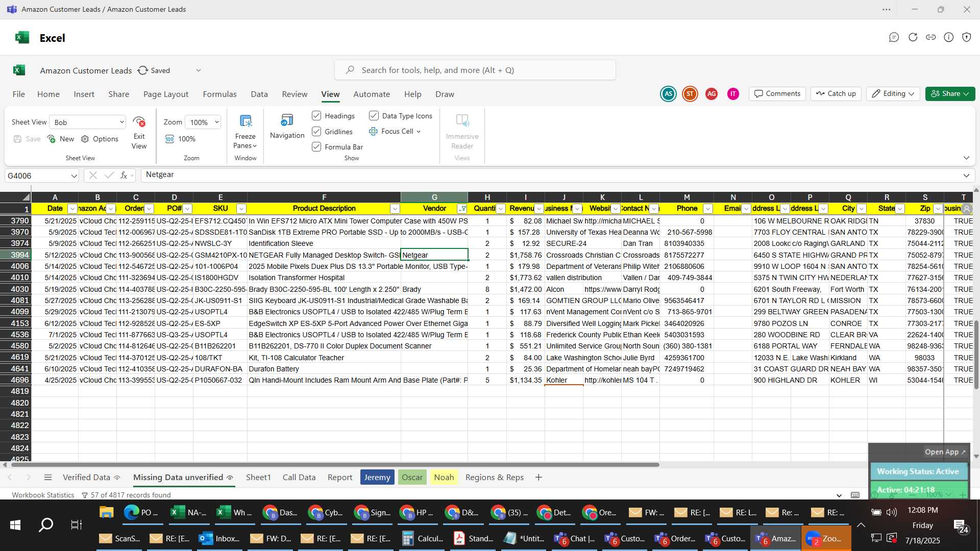Click the Catch up button
This screenshot has width=980, height=551.
pos(836,94)
